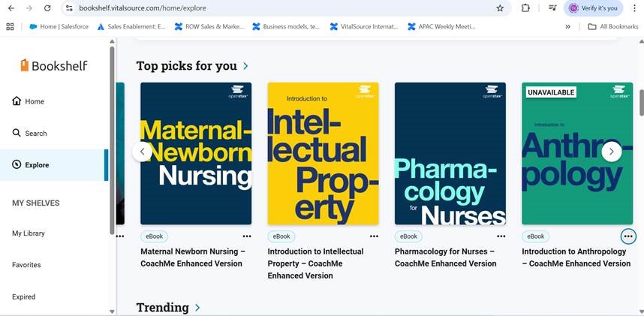This screenshot has width=644, height=316.
Task: Open more options for Introduction to Anthropology
Action: tap(628, 236)
